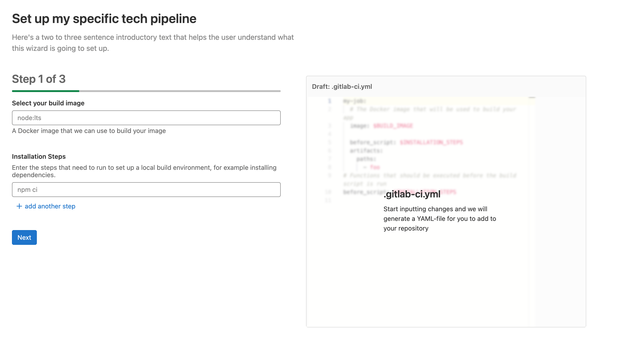The height and width of the screenshot is (364, 618).
Task: Click the 'Select your build image' label
Action: pos(48,103)
